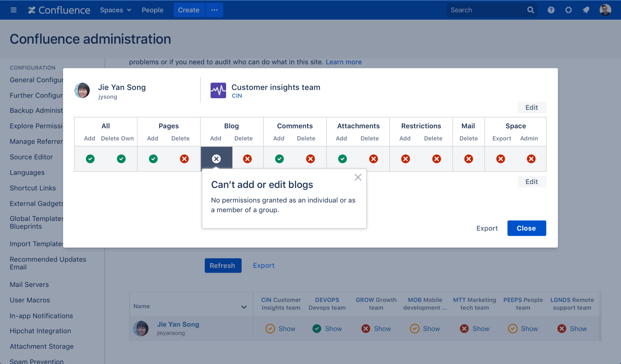Click the Export link beside Refresh
Image resolution: width=621 pixels, height=364 pixels.
click(264, 265)
